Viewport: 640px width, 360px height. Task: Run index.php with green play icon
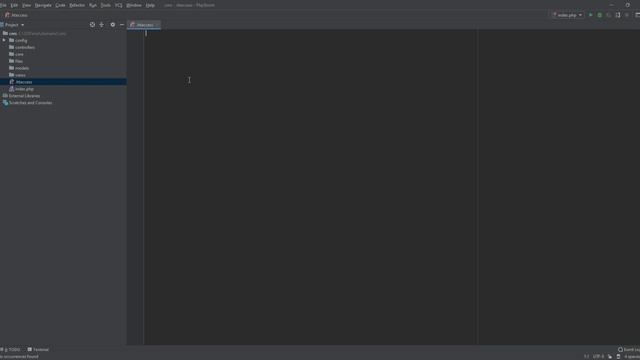tap(590, 15)
